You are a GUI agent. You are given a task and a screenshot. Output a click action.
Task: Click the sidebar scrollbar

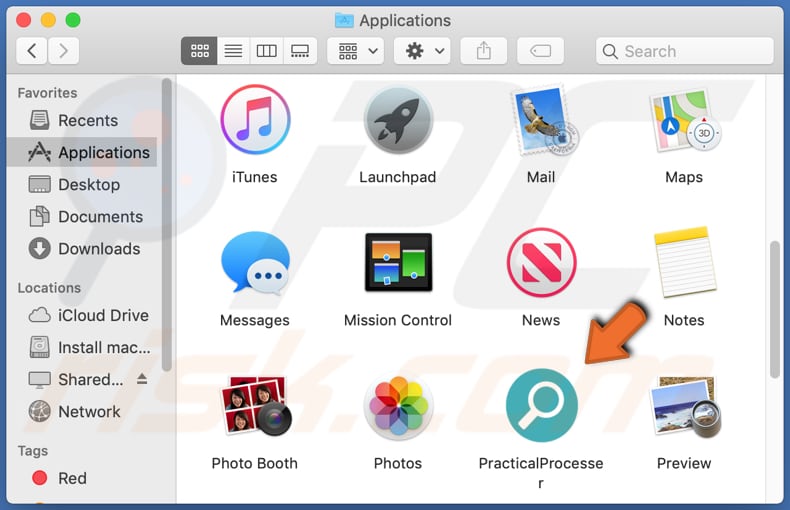166,224
